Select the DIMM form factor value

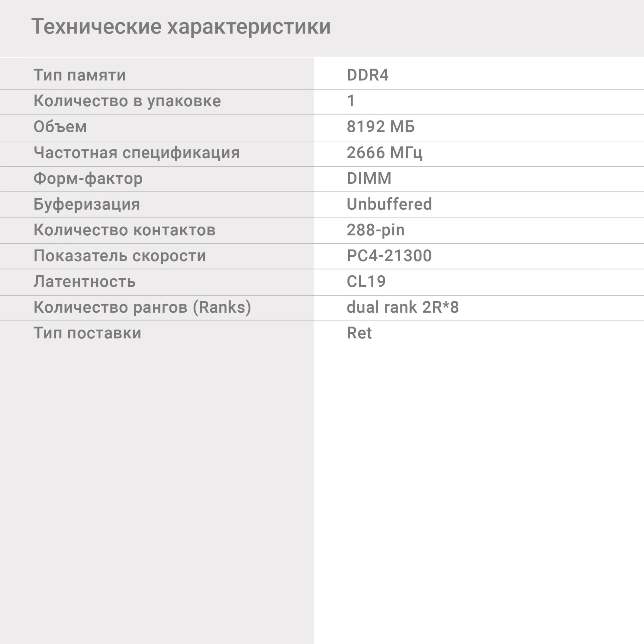click(369, 178)
